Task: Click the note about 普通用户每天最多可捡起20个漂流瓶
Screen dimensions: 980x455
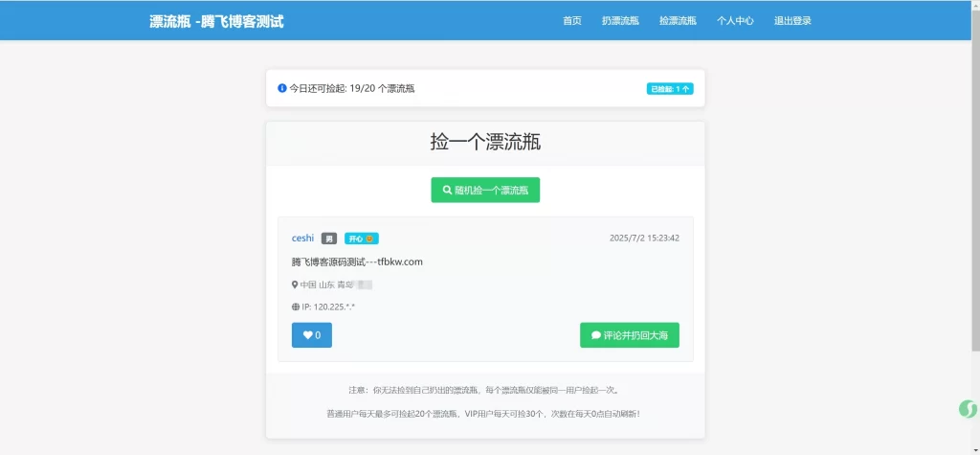Action: point(485,414)
